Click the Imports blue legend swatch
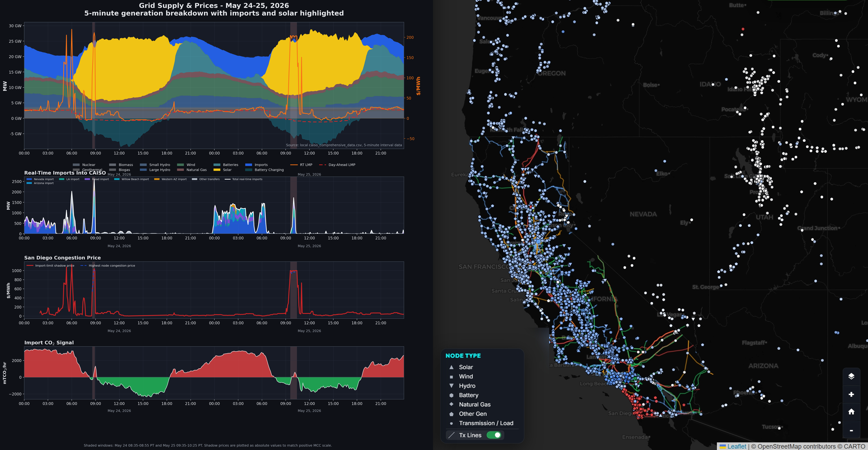Image resolution: width=868 pixels, height=450 pixels. (249, 165)
